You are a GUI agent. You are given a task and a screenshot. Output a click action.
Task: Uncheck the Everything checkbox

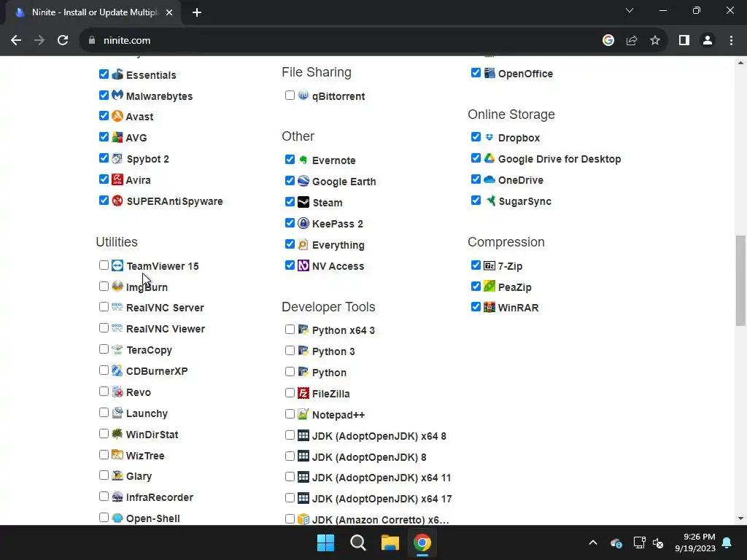pos(290,244)
